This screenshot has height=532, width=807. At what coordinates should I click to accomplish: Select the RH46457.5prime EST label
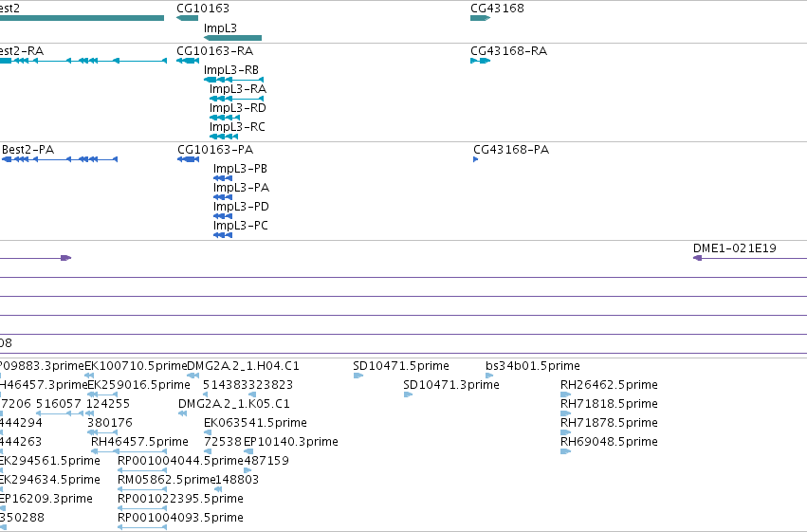point(139,442)
